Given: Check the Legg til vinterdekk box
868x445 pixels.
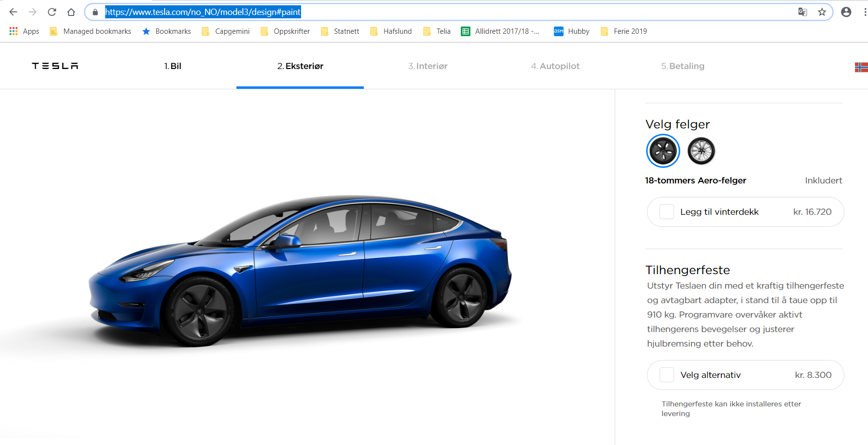Looking at the screenshot, I should (667, 212).
